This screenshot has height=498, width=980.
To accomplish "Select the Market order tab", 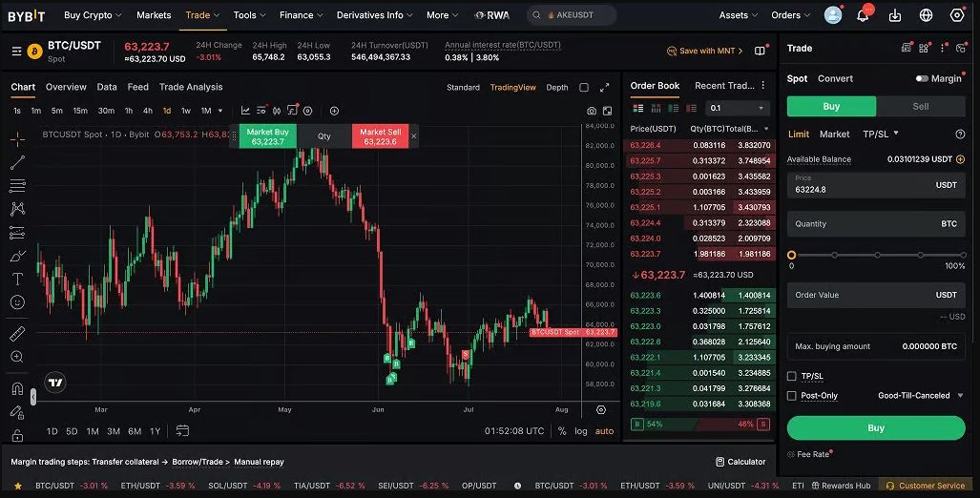I will 834,135.
